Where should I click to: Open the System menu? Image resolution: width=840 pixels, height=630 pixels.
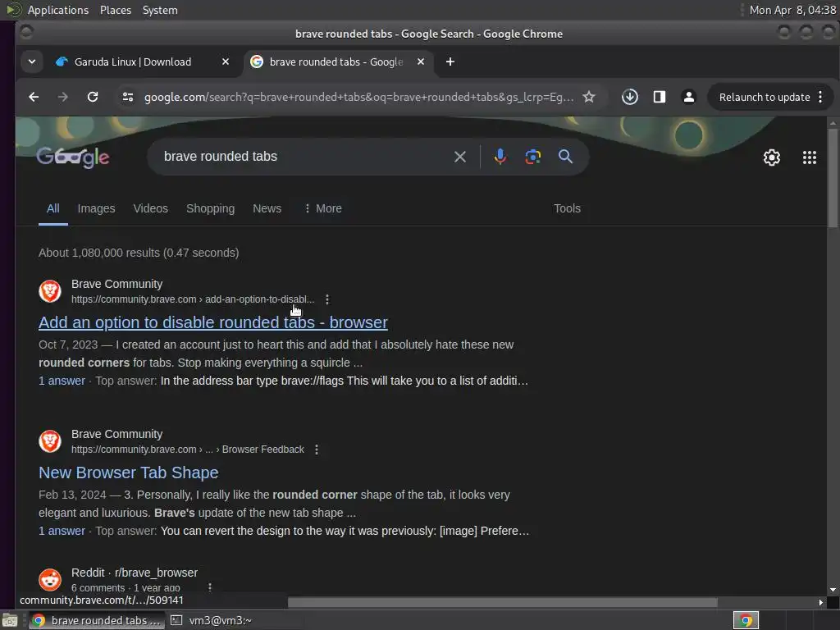160,10
